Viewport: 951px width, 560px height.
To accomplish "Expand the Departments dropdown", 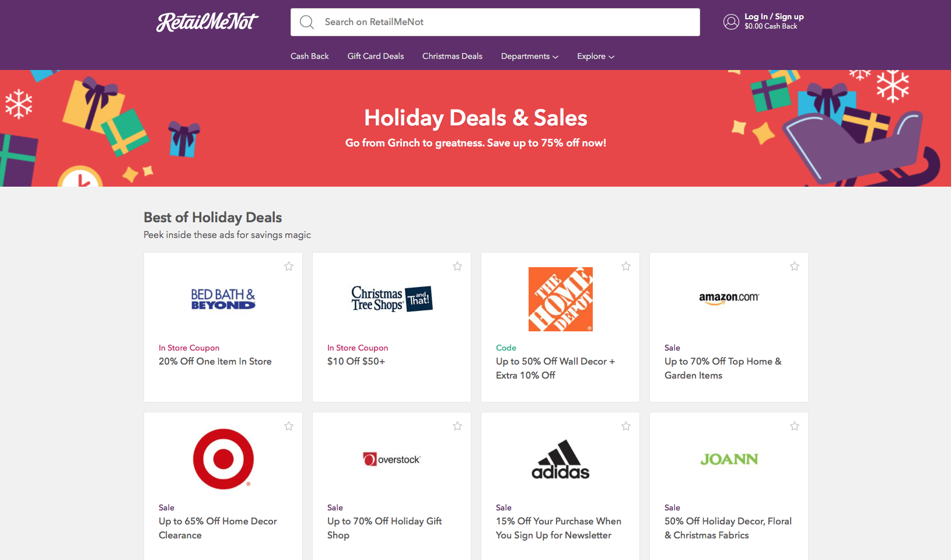I will point(529,57).
